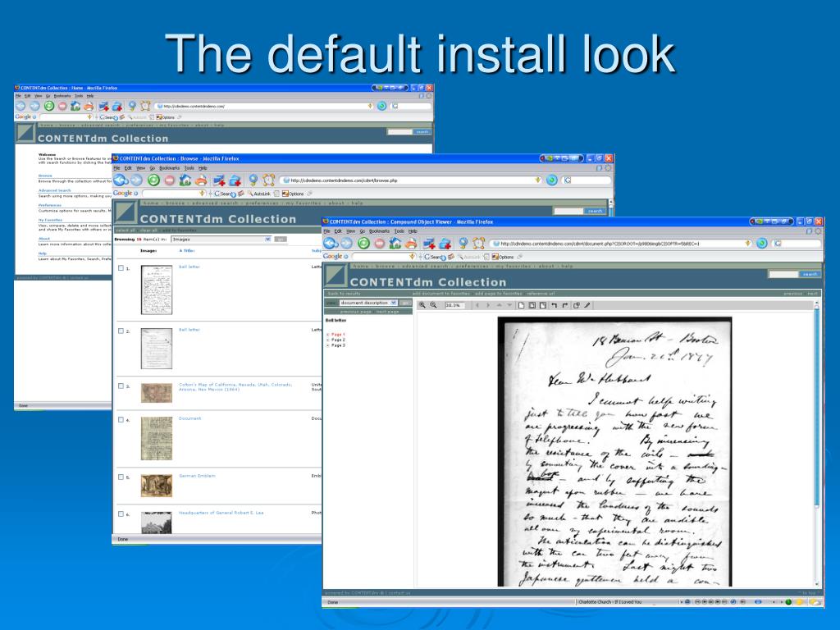Screen dimensions: 840x630
Task: Click first page-fit icon in viewer toolbar
Action: point(521,305)
